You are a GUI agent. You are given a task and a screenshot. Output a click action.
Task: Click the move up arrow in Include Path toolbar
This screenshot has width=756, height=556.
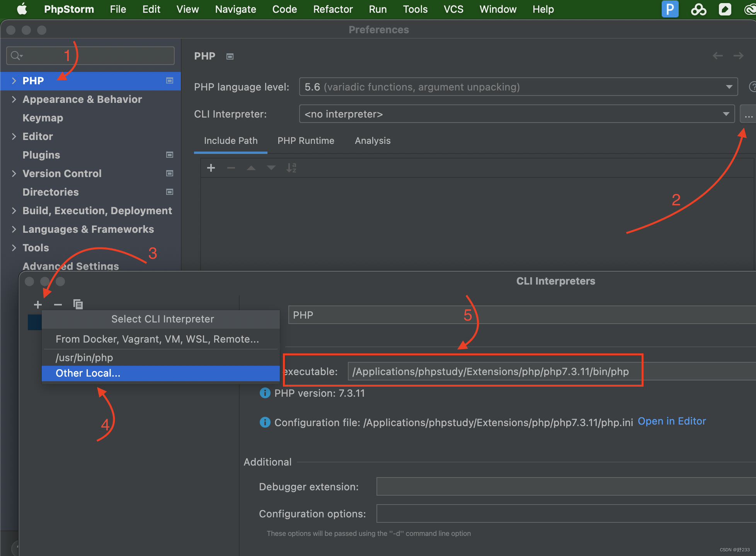(251, 168)
